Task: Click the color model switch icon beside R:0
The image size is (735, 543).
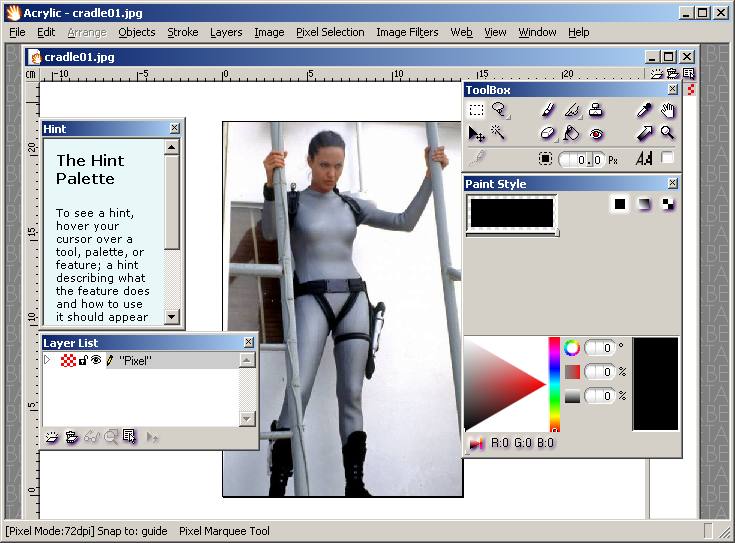Action: point(476,443)
